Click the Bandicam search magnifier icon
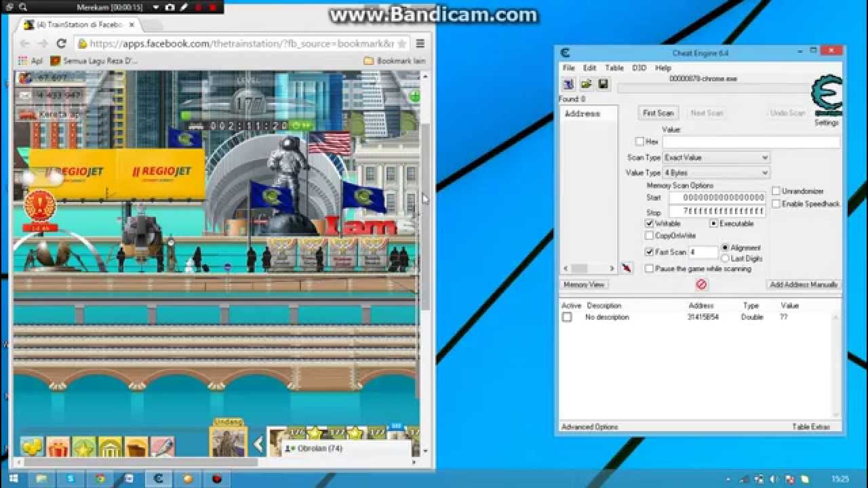This screenshot has width=868, height=488. point(23,7)
